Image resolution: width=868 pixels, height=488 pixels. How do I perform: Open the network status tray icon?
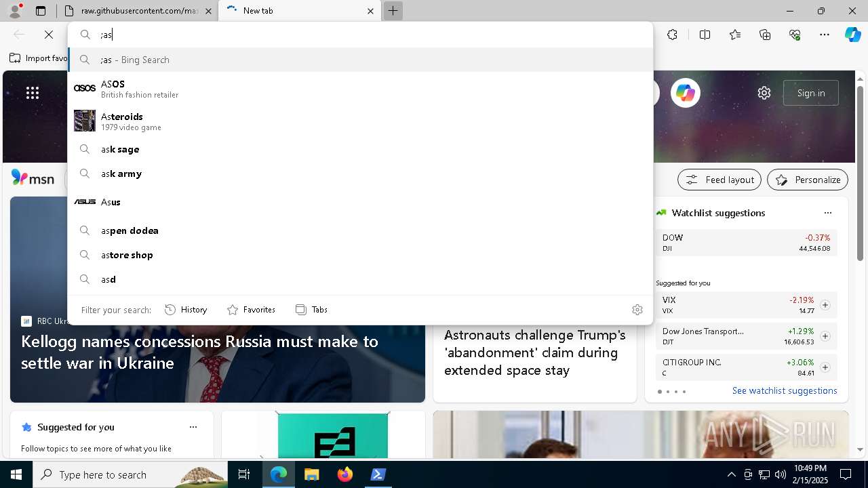pos(764,474)
